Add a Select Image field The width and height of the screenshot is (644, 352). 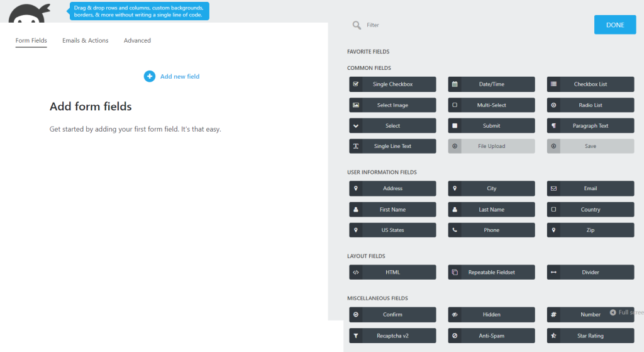392,105
